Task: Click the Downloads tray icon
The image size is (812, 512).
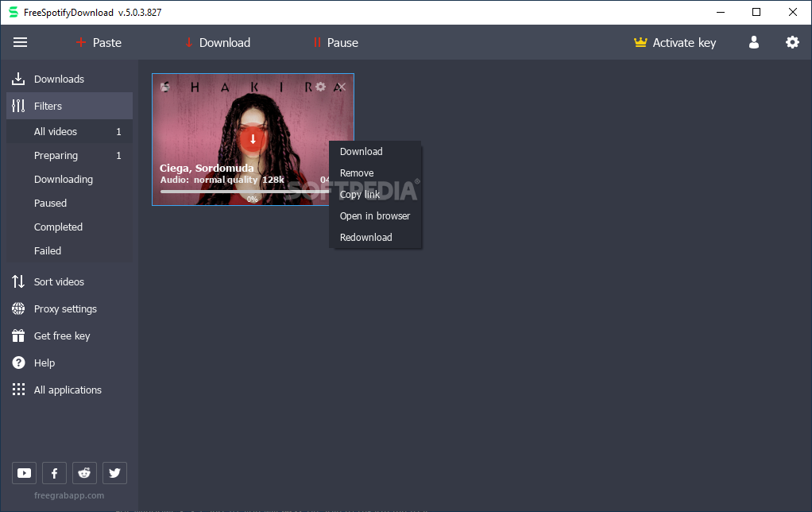Action: [x=18, y=79]
